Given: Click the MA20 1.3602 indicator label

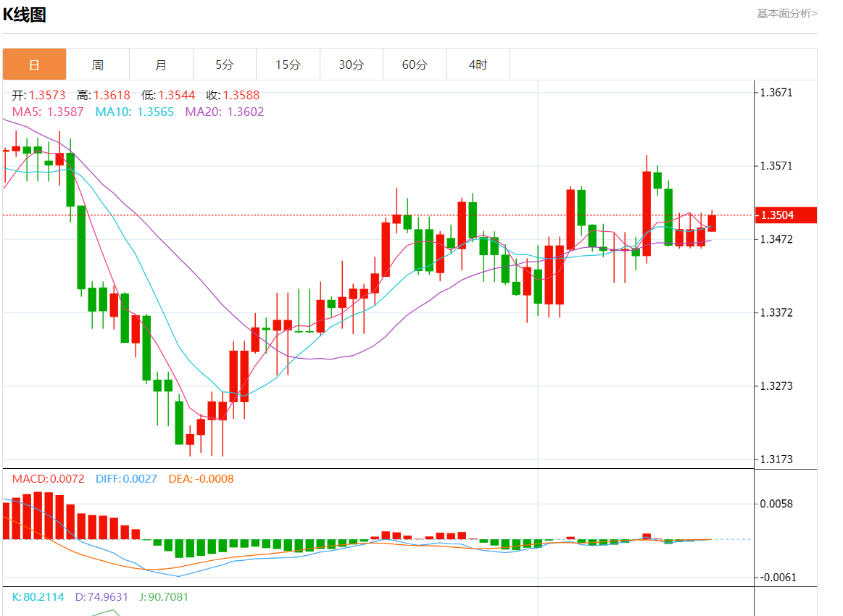Looking at the screenshot, I should tap(225, 112).
